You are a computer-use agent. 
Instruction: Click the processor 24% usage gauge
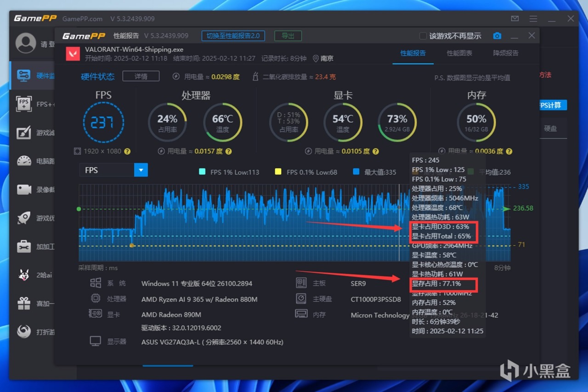click(167, 122)
